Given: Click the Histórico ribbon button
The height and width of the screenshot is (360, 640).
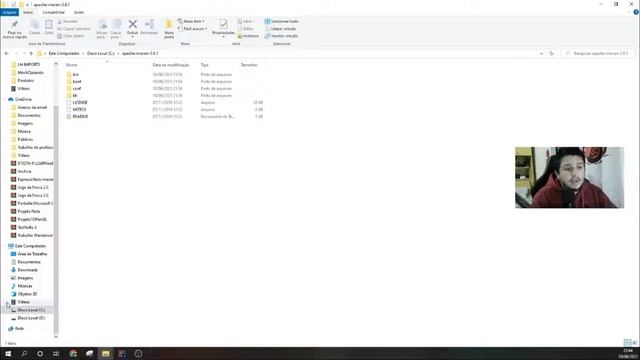Looking at the screenshot, I should tap(248, 36).
